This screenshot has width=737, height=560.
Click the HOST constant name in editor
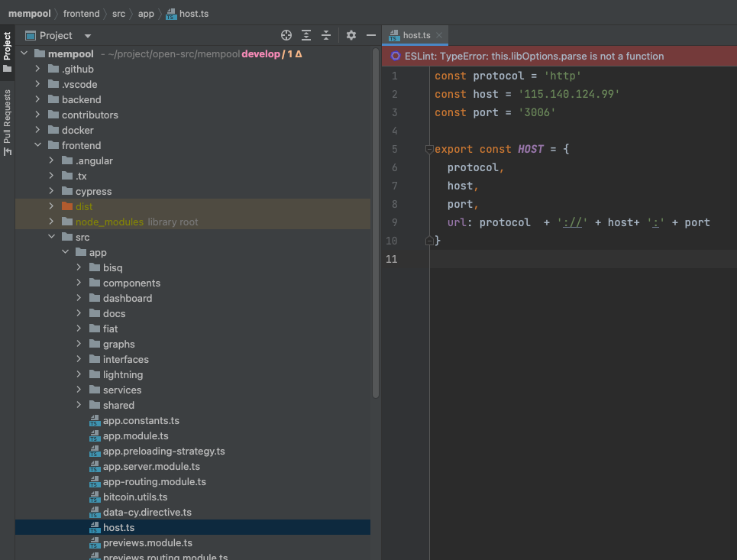[x=531, y=149]
